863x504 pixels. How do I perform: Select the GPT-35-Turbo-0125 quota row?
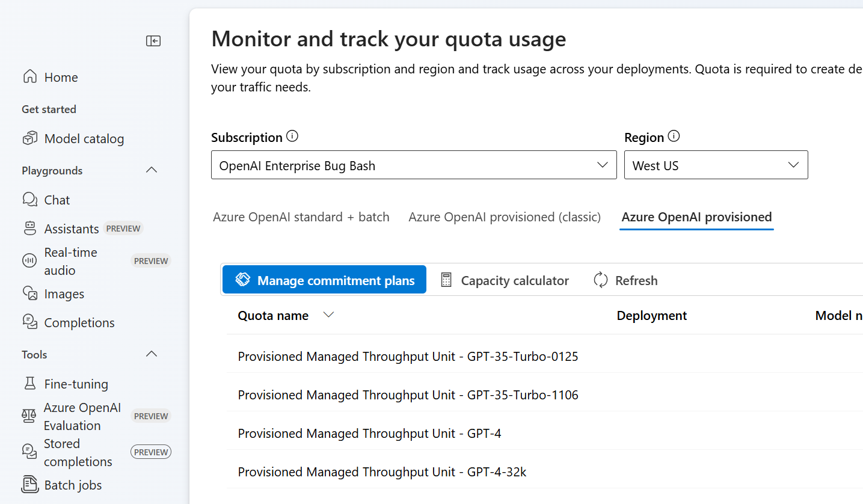(x=544, y=357)
